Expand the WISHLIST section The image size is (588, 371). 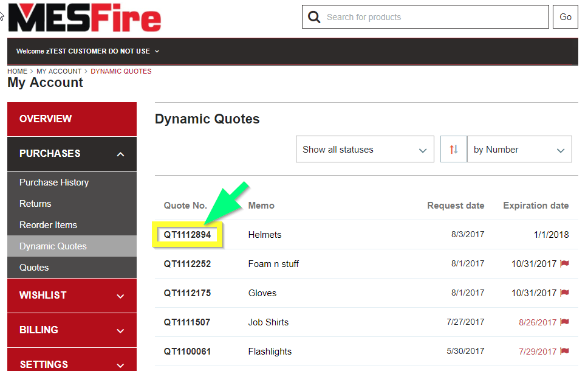(x=72, y=296)
